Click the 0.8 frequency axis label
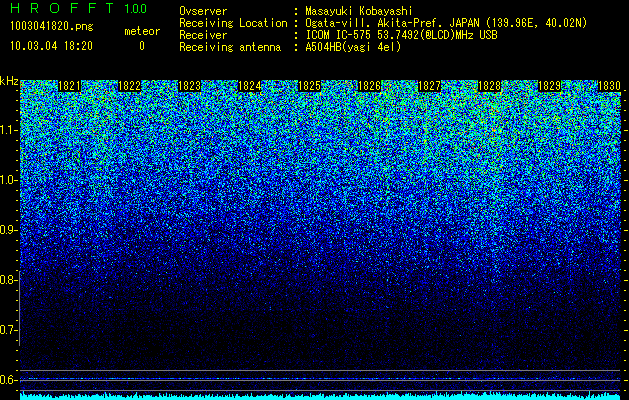This screenshot has height=400, width=629. tap(8, 280)
